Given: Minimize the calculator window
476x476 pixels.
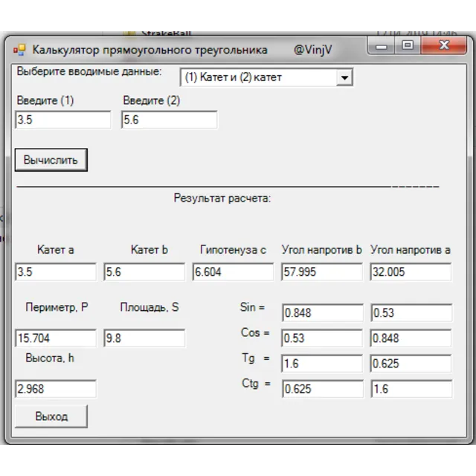Looking at the screenshot, I should (x=381, y=46).
